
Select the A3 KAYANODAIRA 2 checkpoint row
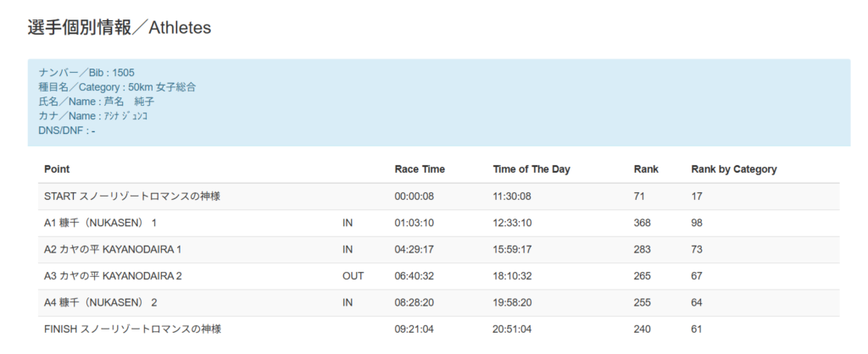439,276
